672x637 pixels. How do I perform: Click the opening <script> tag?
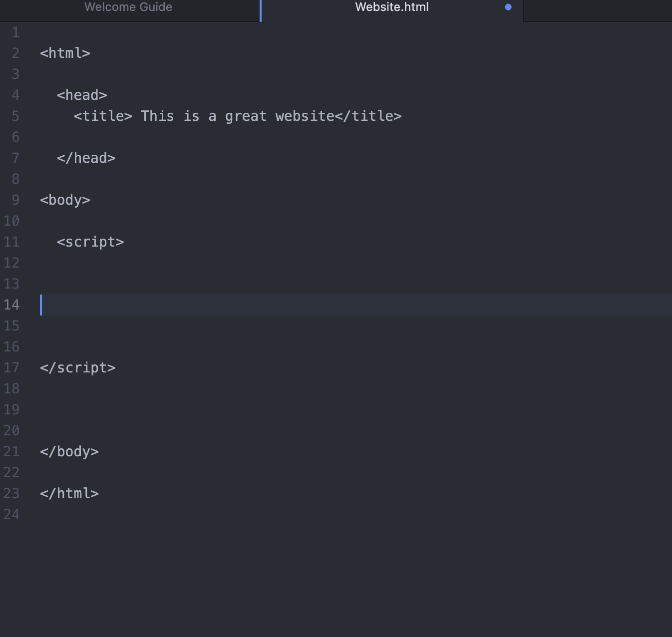point(90,242)
